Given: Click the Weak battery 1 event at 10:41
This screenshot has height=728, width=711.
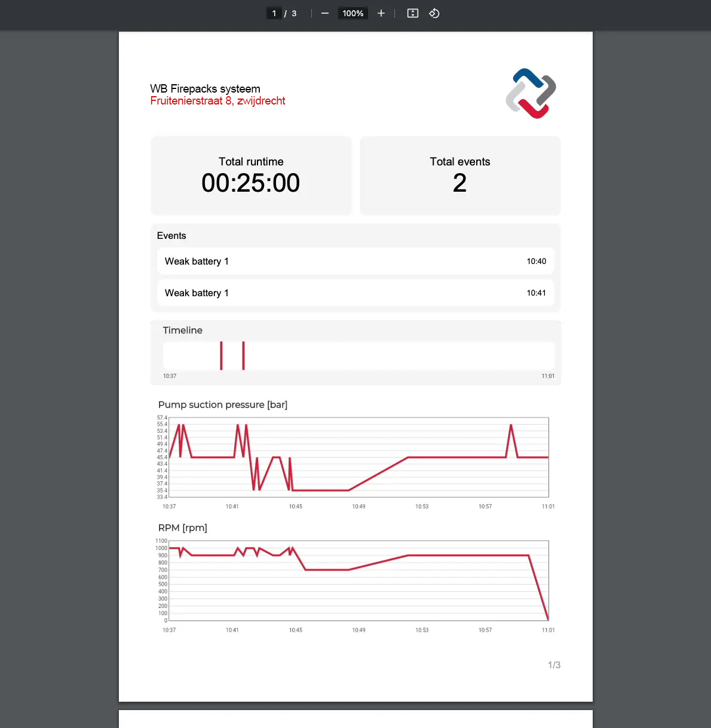Looking at the screenshot, I should pyautogui.click(x=355, y=293).
